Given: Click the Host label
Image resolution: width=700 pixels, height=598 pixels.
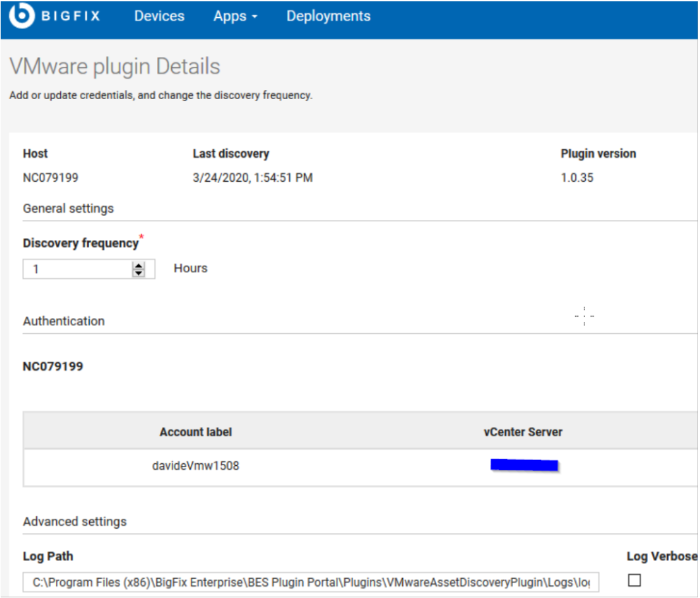Looking at the screenshot, I should (x=35, y=154).
